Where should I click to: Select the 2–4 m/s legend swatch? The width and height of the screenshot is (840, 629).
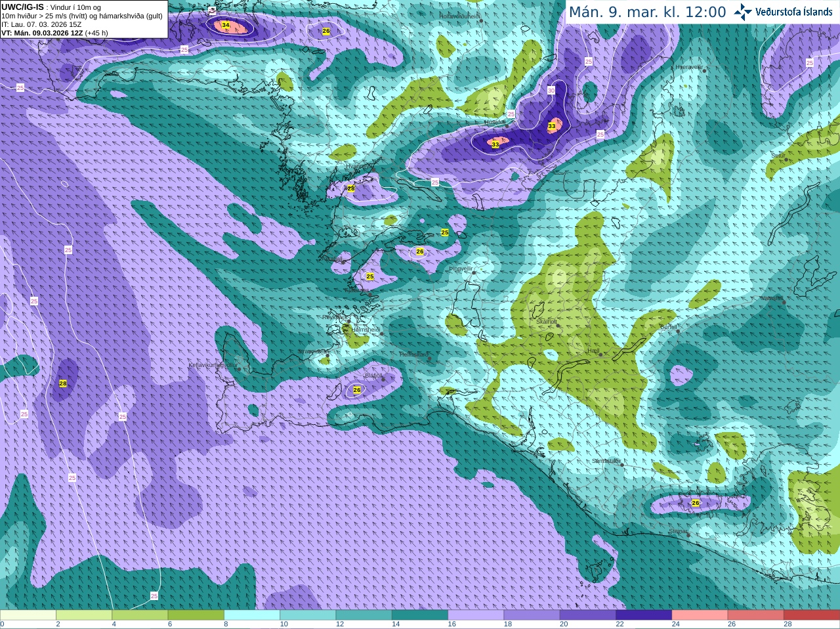point(84,615)
